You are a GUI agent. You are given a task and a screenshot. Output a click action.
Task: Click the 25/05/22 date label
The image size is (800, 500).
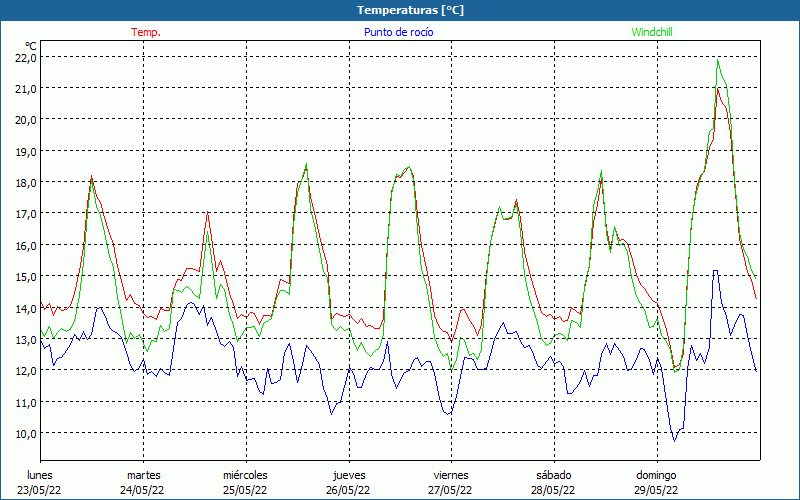(245, 490)
